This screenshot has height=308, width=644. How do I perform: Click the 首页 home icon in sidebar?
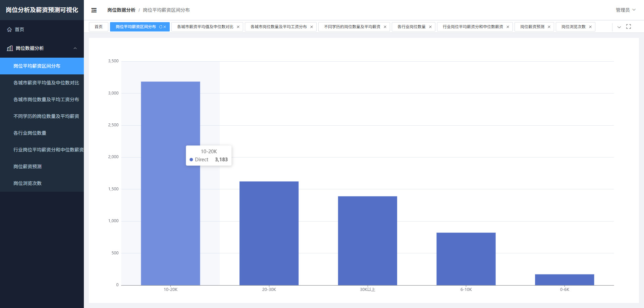(x=9, y=29)
